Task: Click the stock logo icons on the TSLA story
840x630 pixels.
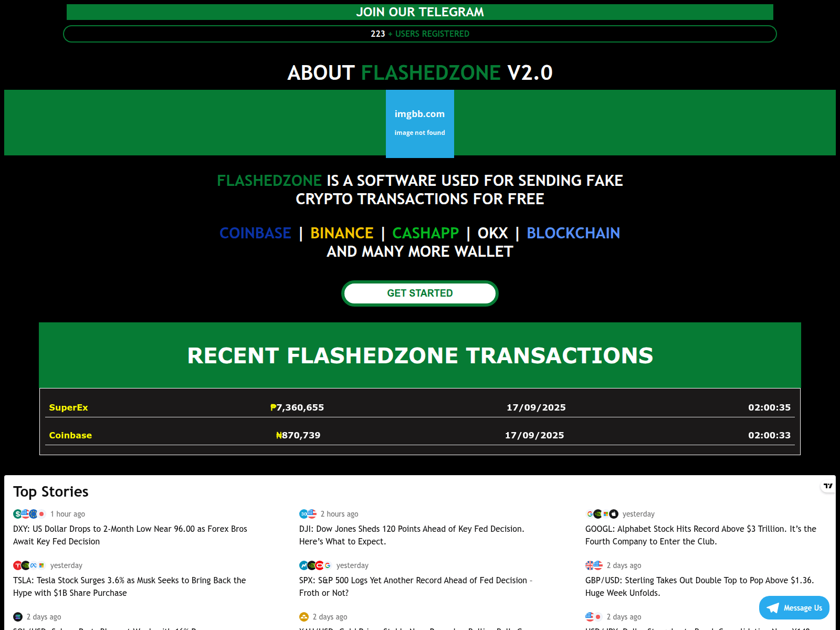Action: (29, 565)
